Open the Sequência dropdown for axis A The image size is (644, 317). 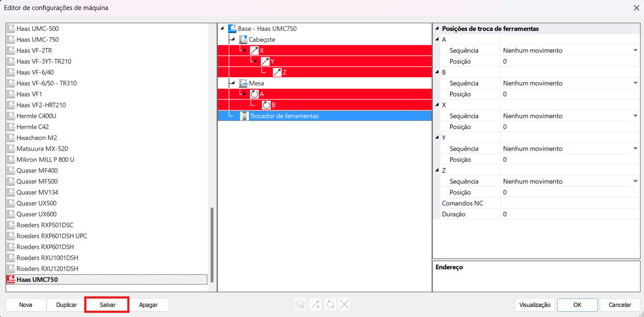(635, 50)
